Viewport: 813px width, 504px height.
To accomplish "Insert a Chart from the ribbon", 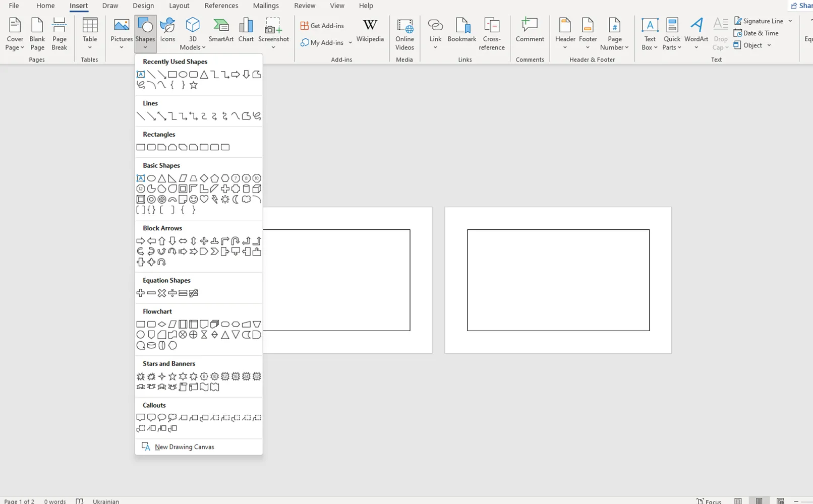I will [246, 30].
